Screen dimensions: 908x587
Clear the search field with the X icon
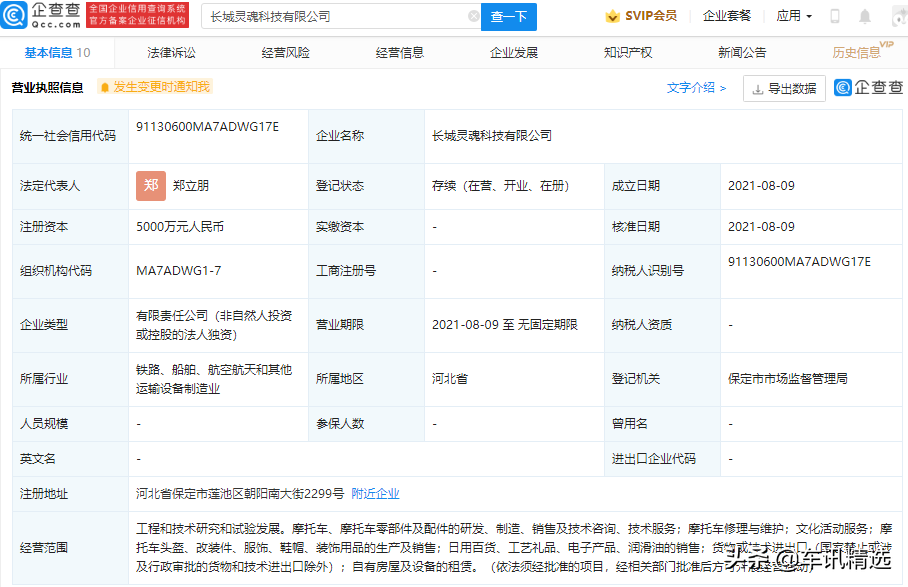473,17
